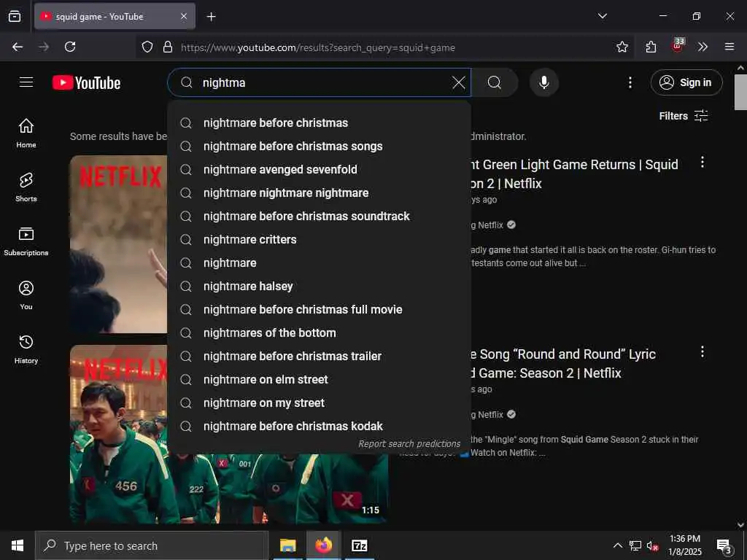The height and width of the screenshot is (560, 747).
Task: Go back one page in browser
Action: [x=18, y=47]
